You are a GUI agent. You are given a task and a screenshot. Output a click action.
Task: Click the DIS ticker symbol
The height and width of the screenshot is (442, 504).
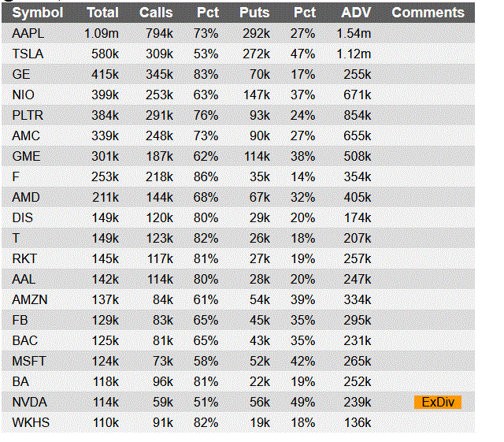[23, 217]
